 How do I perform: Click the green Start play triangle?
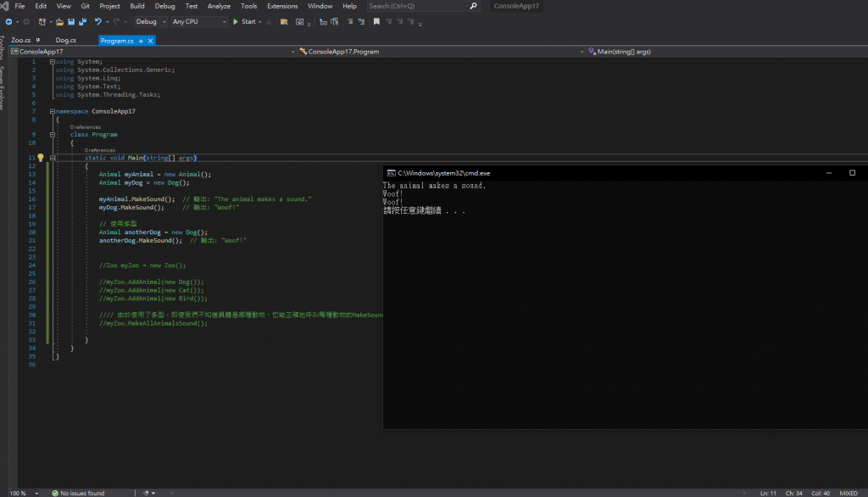(x=236, y=21)
